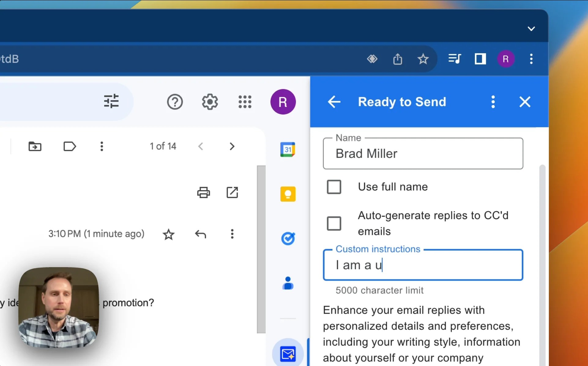Viewport: 588px width, 366px height.
Task: Bookmark page with star icon
Action: tap(423, 59)
